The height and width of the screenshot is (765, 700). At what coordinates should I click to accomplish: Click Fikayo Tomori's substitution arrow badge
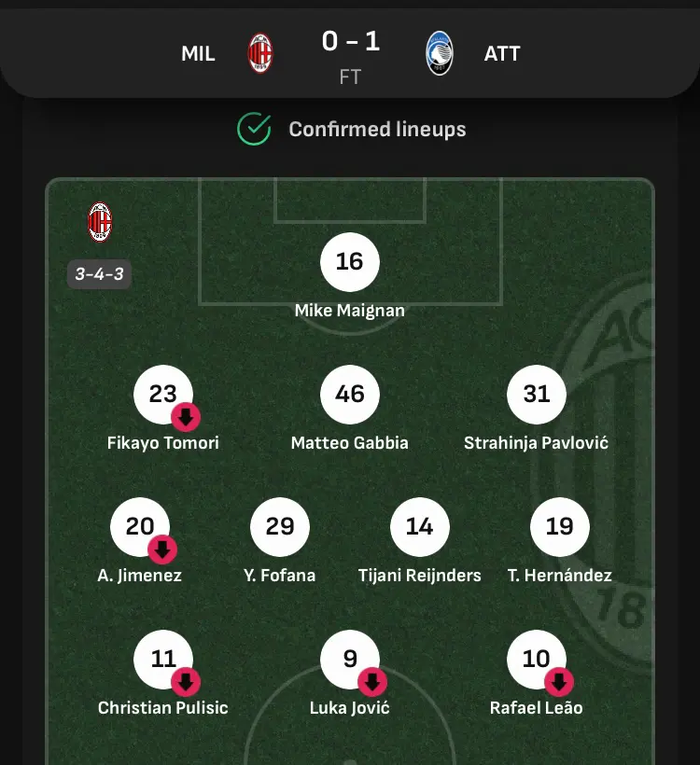pos(186,417)
